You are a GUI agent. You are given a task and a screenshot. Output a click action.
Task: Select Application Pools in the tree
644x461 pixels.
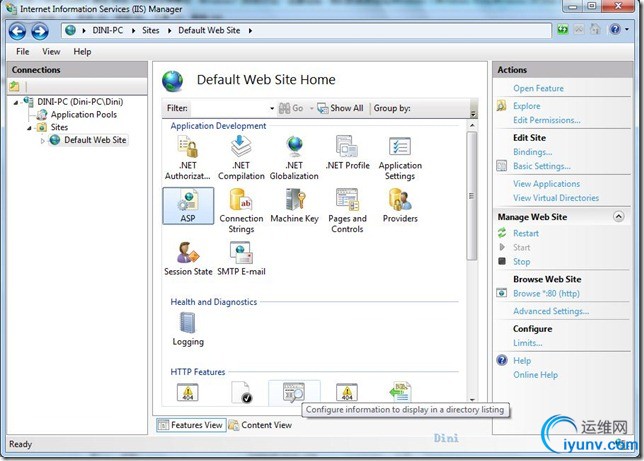coord(83,115)
